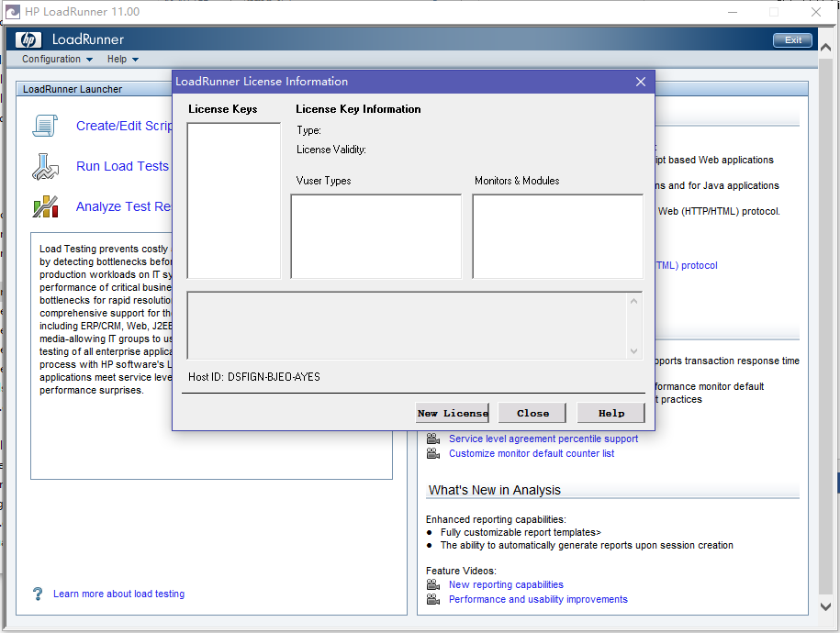Image resolution: width=840 pixels, height=633 pixels.
Task: Click the TML) protocol link text
Action: click(687, 265)
